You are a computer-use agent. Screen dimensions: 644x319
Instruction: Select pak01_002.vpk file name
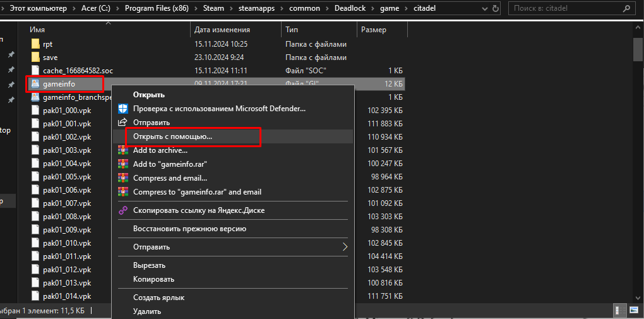coord(66,137)
